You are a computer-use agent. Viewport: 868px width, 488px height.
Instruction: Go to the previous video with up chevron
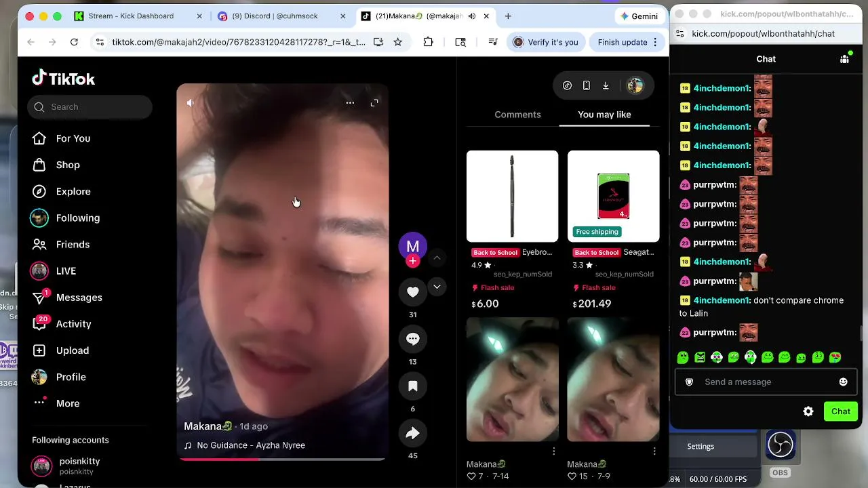pyautogui.click(x=437, y=258)
